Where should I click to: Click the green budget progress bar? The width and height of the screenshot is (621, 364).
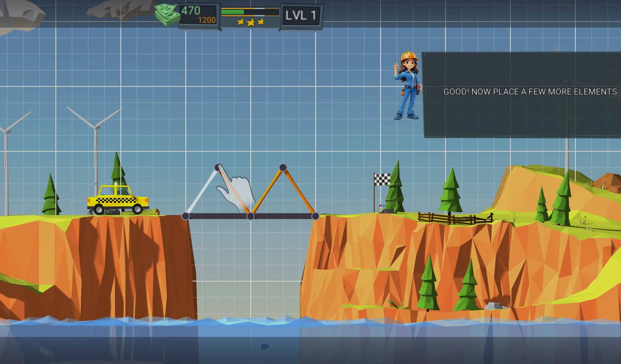click(x=250, y=12)
